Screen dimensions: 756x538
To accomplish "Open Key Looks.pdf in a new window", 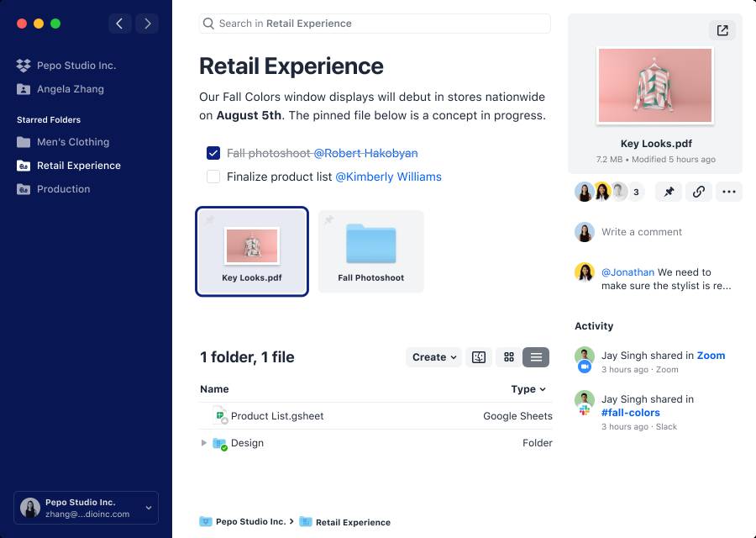I will coord(722,30).
